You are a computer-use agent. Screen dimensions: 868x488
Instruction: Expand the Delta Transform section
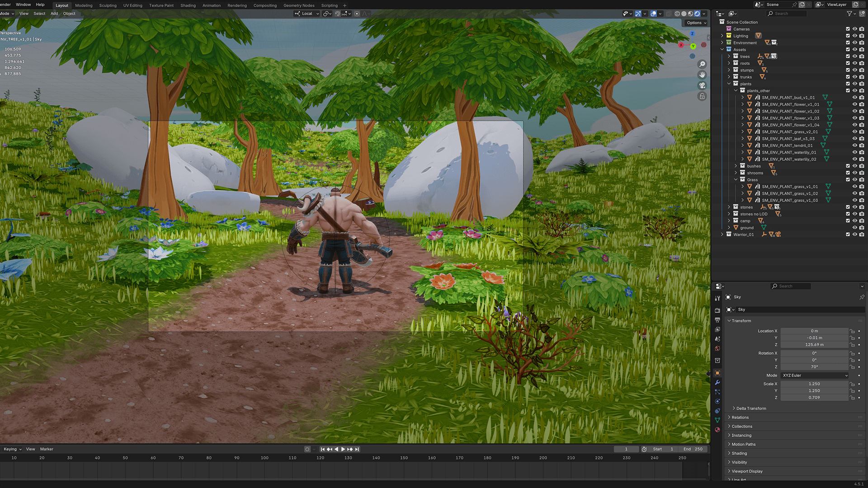click(x=749, y=408)
